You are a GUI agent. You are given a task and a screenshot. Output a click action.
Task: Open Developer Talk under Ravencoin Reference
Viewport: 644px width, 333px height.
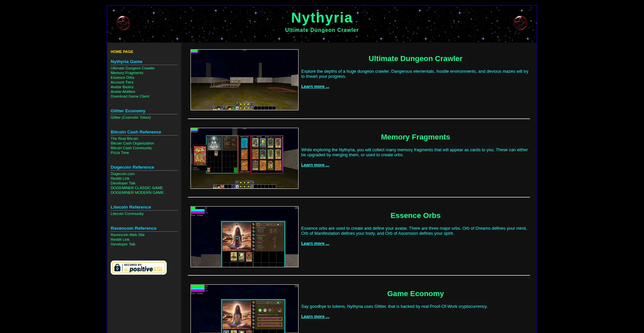click(x=123, y=244)
